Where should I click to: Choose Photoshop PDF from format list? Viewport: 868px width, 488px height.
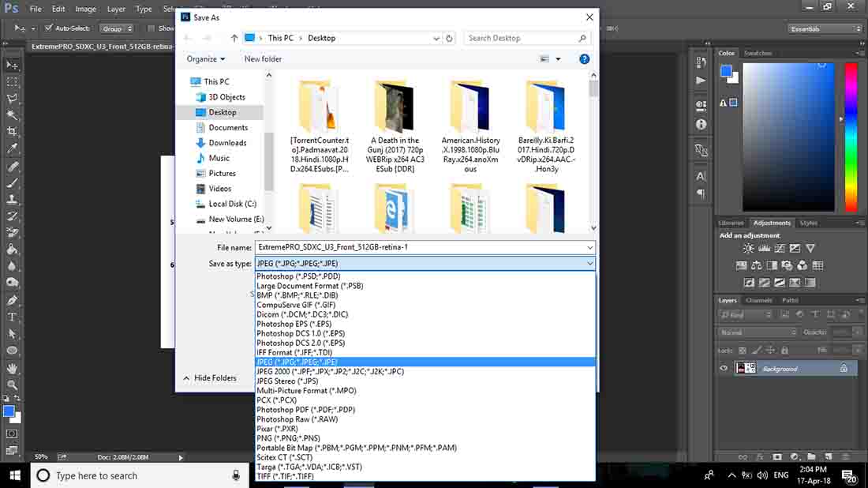coord(305,410)
